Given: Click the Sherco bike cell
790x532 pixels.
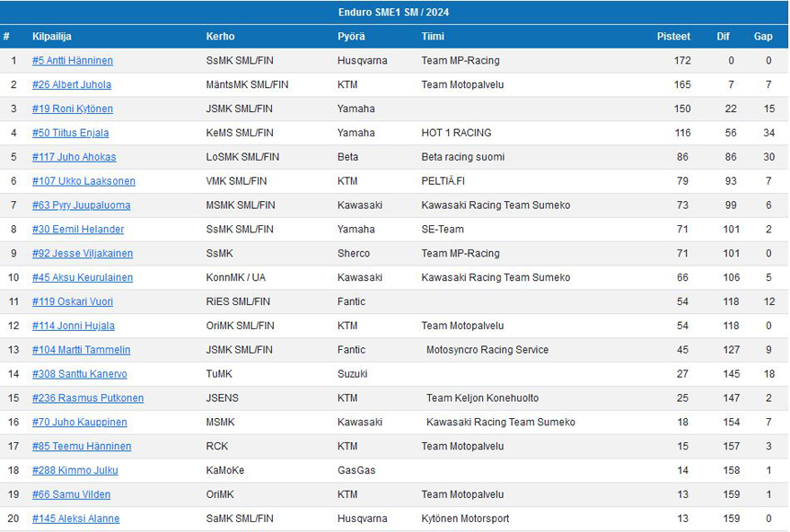Looking at the screenshot, I should (353, 253).
